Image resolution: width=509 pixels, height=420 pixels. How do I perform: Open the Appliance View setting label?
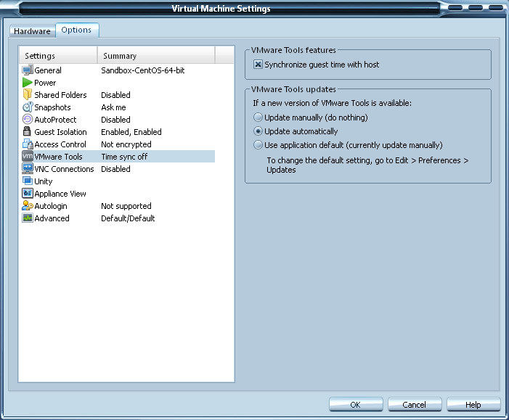(60, 194)
